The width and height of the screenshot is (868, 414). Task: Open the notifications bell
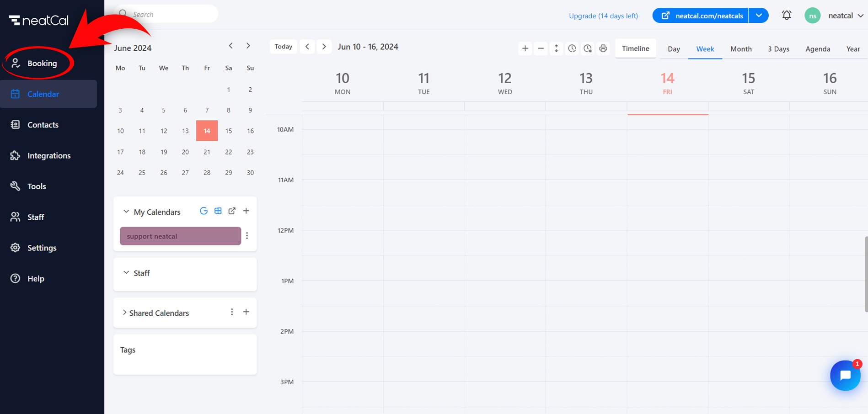click(787, 15)
